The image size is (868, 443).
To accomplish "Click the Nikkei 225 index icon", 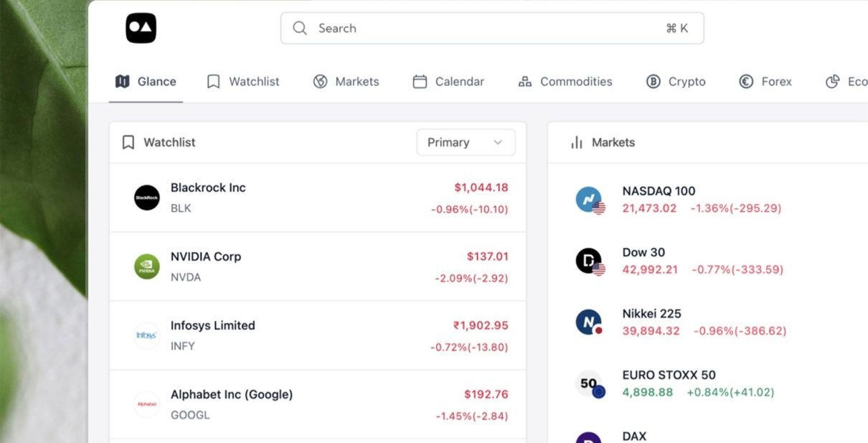I will [590, 322].
